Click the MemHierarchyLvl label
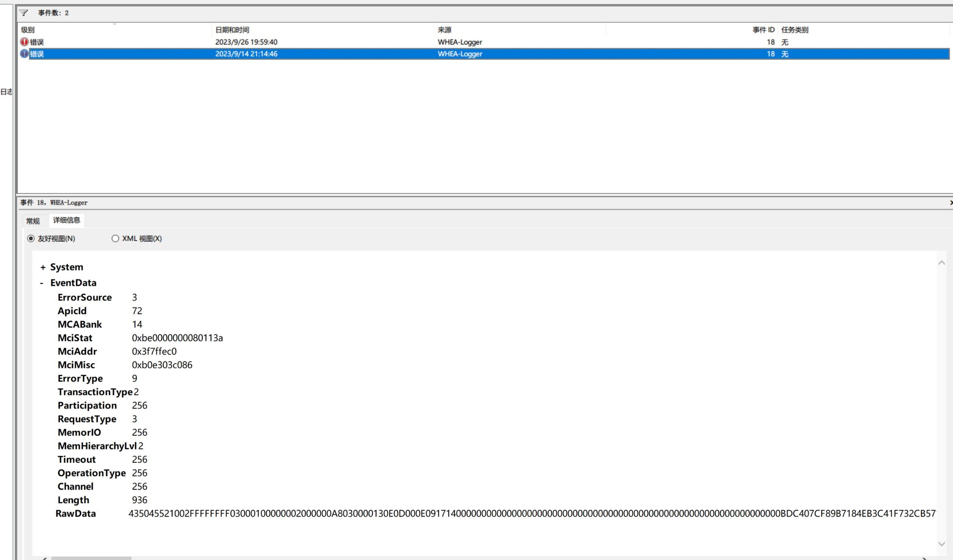Viewport: 953px width, 560px height. [97, 446]
